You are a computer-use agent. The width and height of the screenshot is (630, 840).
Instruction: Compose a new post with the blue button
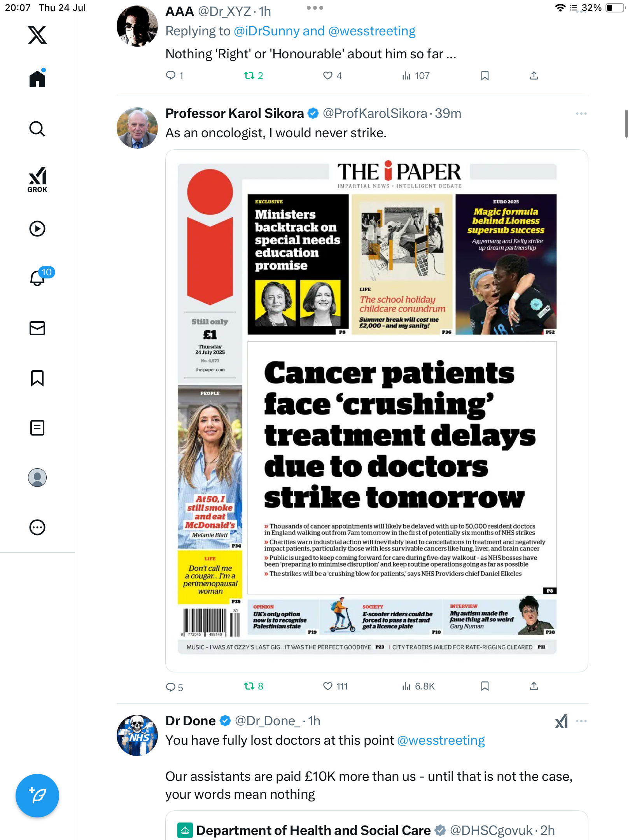click(x=37, y=796)
